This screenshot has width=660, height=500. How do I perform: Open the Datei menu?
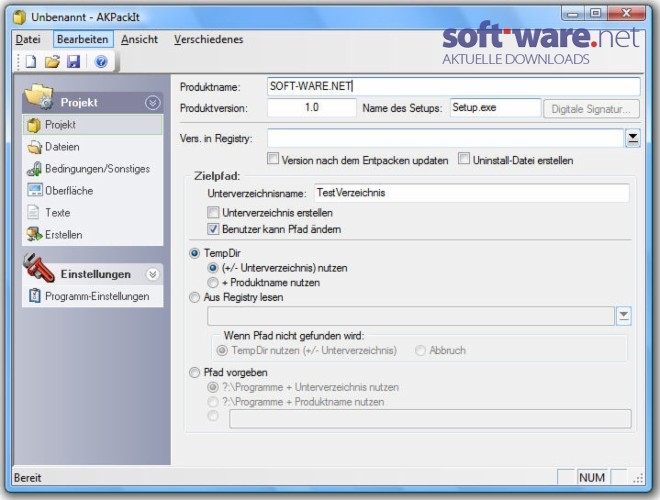[x=28, y=40]
